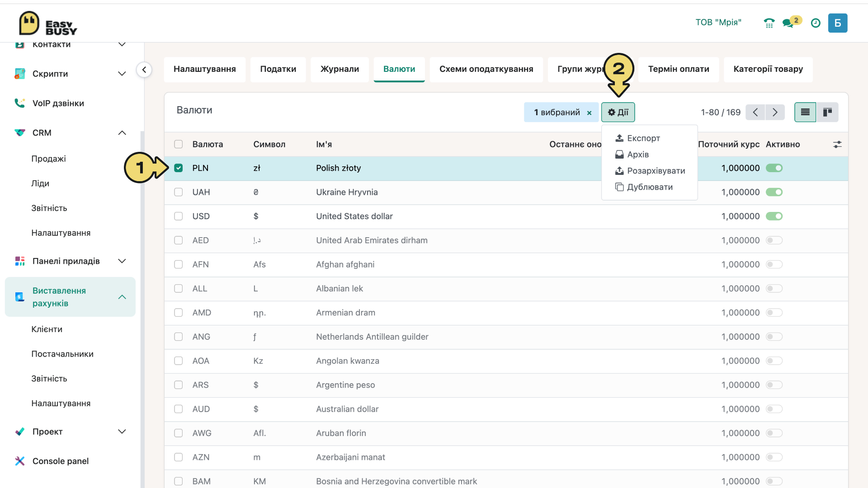Switch to list view
Image resolution: width=868 pixels, height=488 pixels.
point(805,112)
